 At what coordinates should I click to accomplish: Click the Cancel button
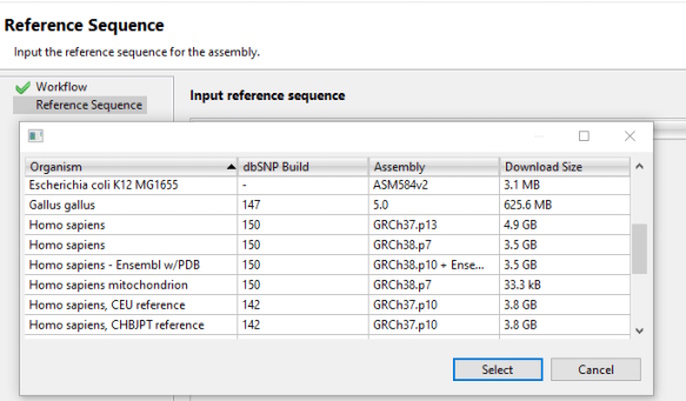[x=595, y=370]
